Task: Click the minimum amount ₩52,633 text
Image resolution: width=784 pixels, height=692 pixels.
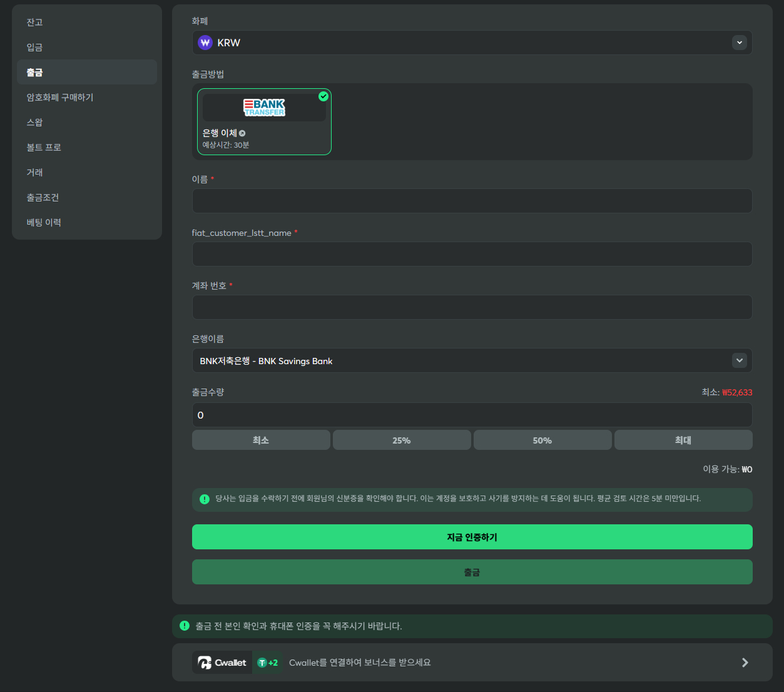Action: pos(737,392)
